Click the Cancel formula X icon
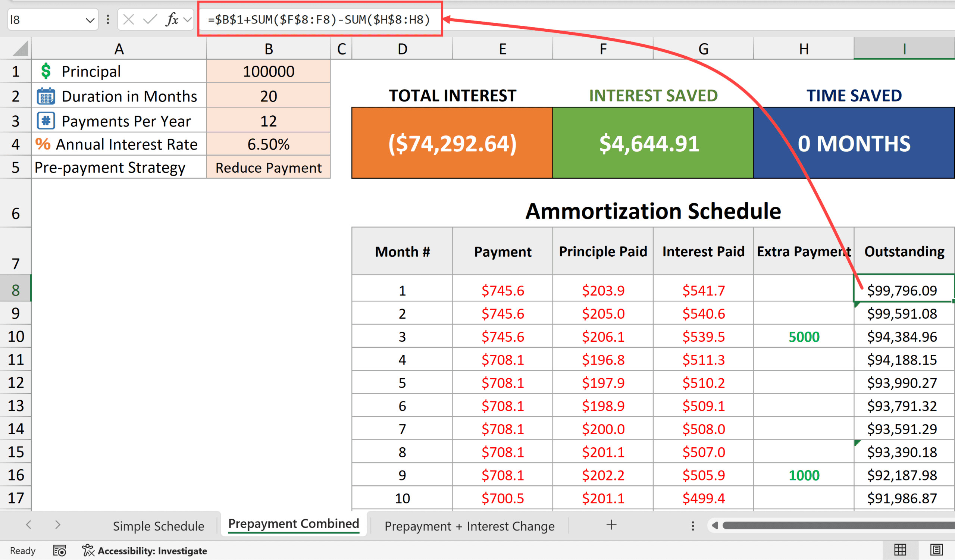Screen dimensions: 955x560 tap(128, 19)
